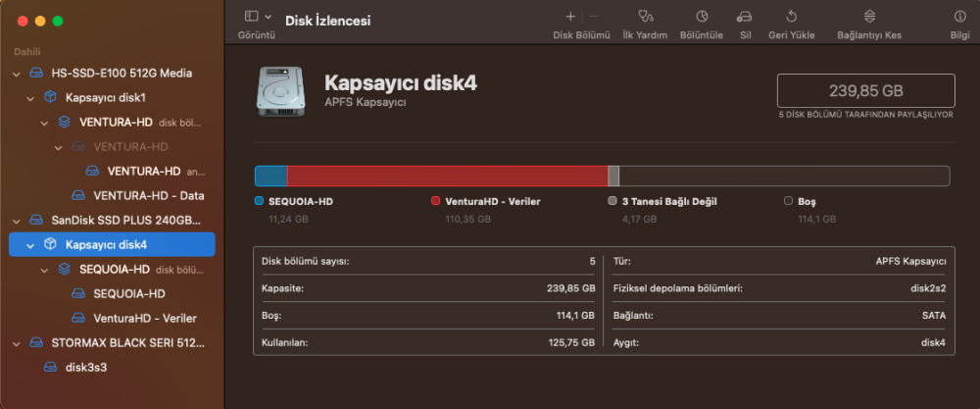Select Kapsayıcı disk1 container cube icon
This screenshot has width=980, height=409.
click(x=50, y=97)
